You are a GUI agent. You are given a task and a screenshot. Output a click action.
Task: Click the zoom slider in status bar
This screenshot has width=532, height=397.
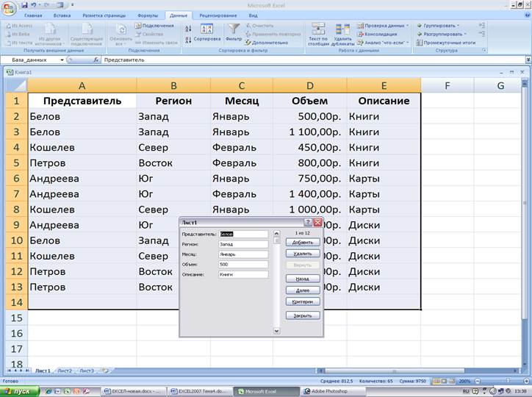point(500,382)
